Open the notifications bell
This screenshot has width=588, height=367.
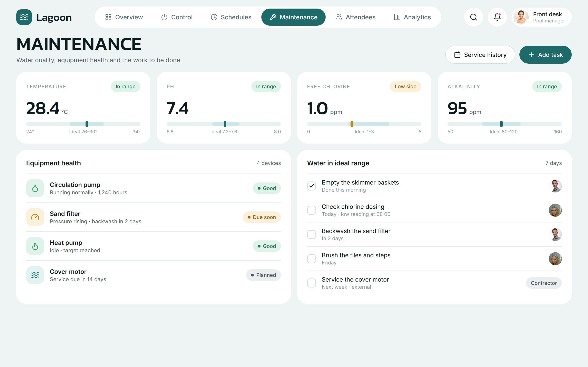coord(497,17)
